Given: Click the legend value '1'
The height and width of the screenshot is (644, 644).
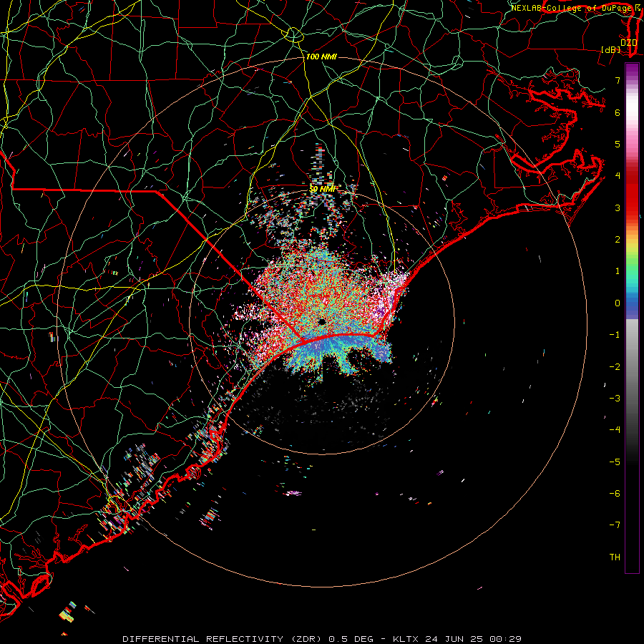Looking at the screenshot, I should (x=618, y=271).
